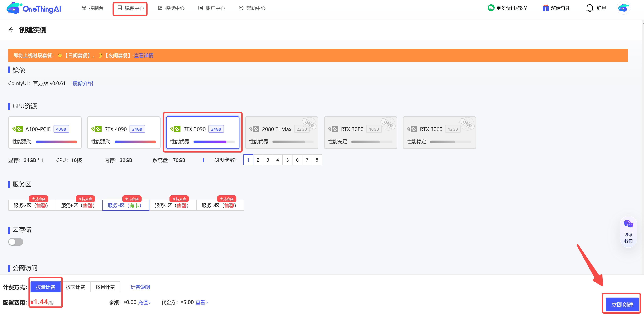Select GPU card count 2

click(x=258, y=160)
